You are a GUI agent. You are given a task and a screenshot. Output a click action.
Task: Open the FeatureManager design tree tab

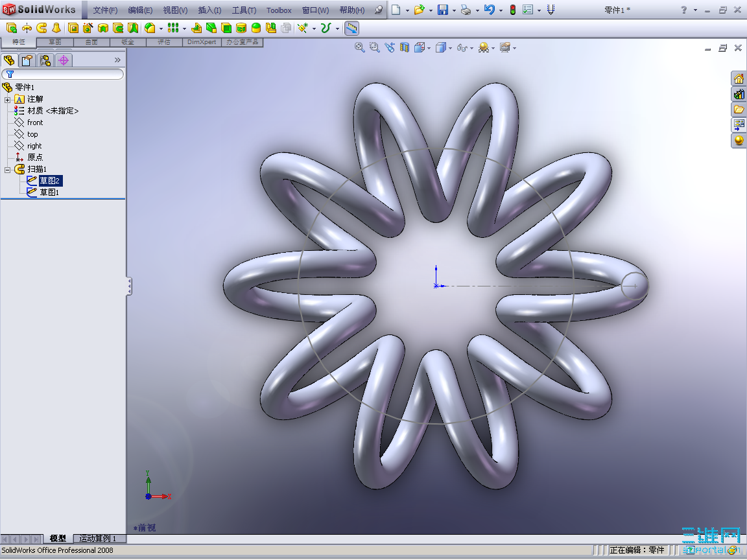[9, 60]
